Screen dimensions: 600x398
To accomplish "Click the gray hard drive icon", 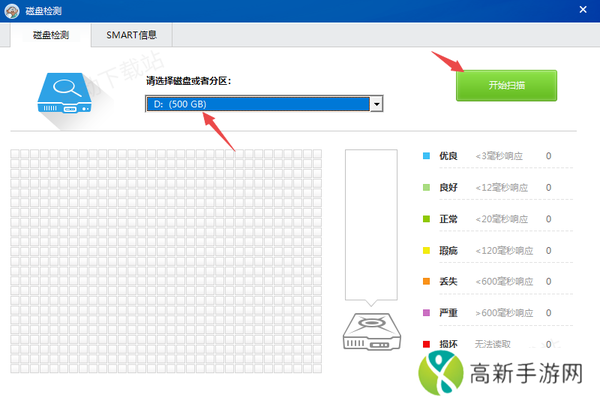I will [x=372, y=331].
